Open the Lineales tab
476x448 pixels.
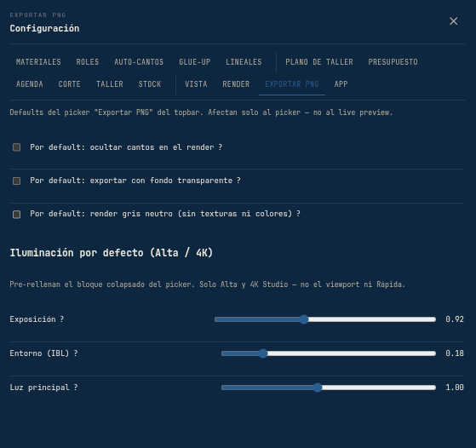click(244, 62)
